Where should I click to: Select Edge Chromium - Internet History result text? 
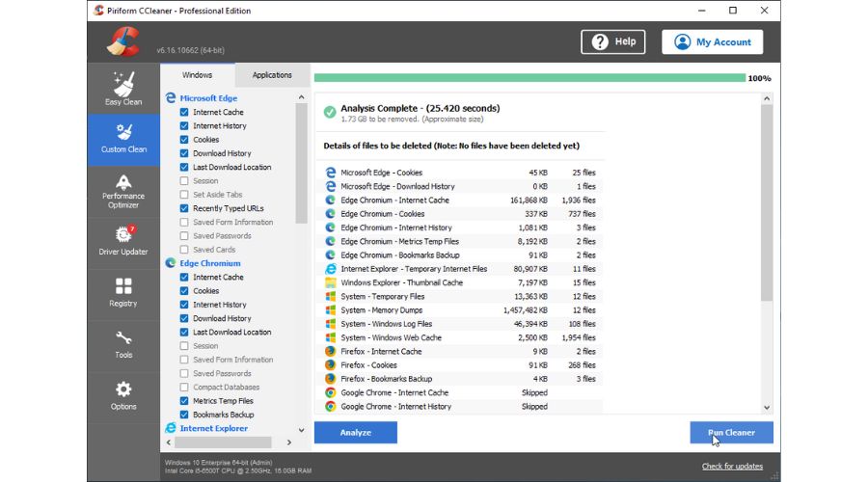click(x=396, y=228)
